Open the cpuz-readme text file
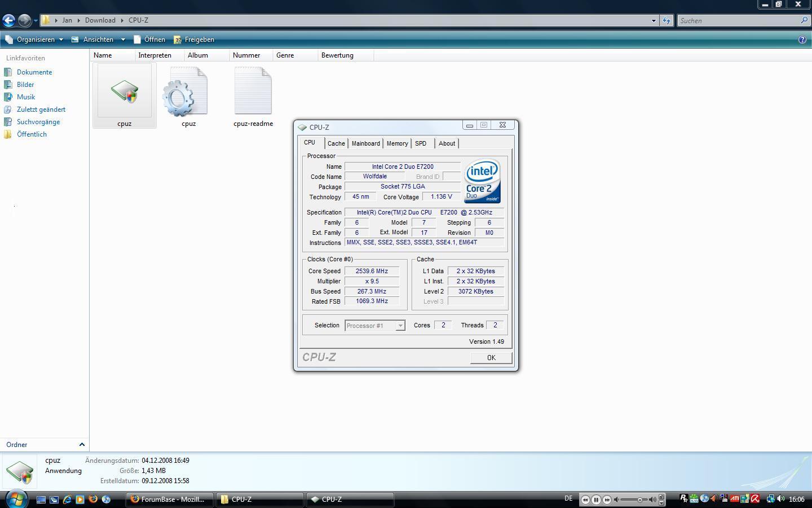This screenshot has height=508, width=812. click(x=253, y=95)
